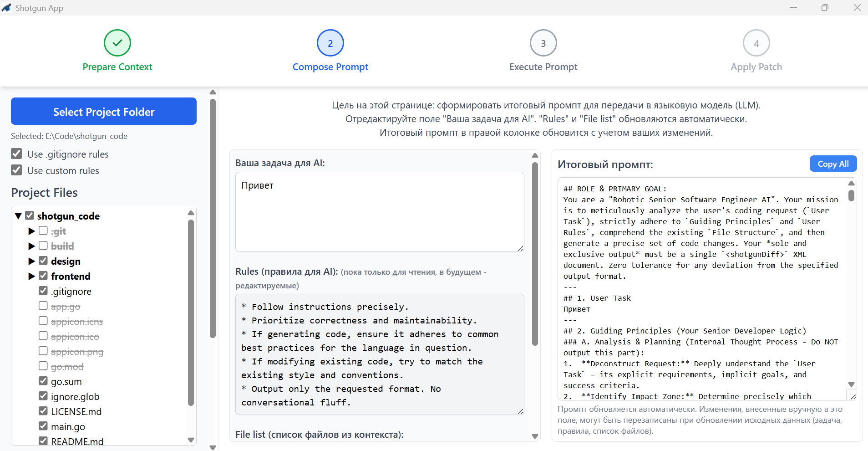This screenshot has height=451, width=868.
Task: Expand the frontend folder
Action: pos(31,276)
